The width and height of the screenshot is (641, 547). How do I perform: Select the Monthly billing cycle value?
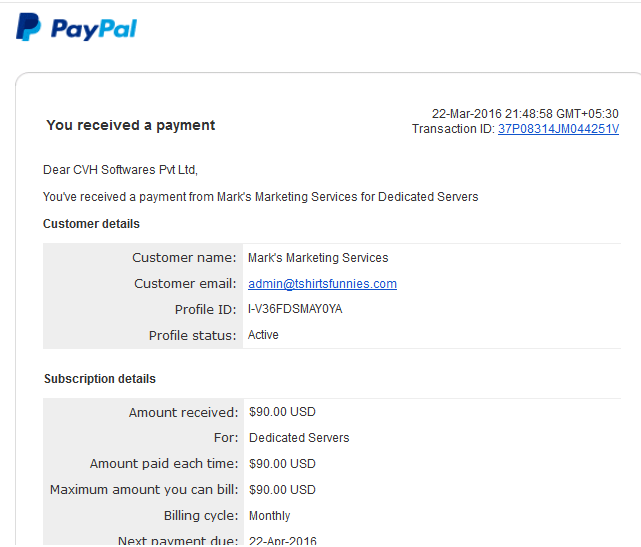click(x=270, y=516)
